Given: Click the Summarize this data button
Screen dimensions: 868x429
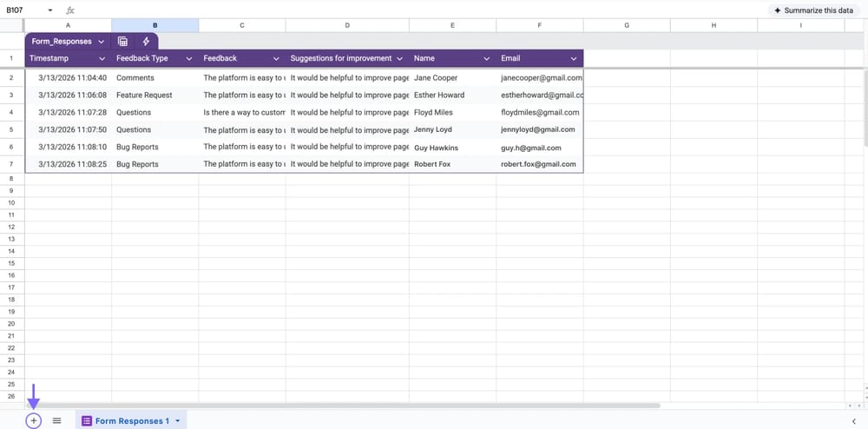Looking at the screenshot, I should [815, 10].
